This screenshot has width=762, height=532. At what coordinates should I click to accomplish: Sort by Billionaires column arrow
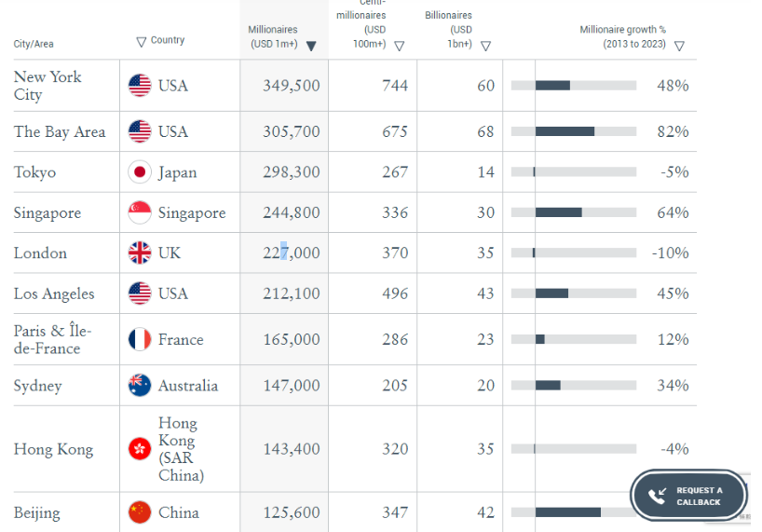tap(485, 46)
